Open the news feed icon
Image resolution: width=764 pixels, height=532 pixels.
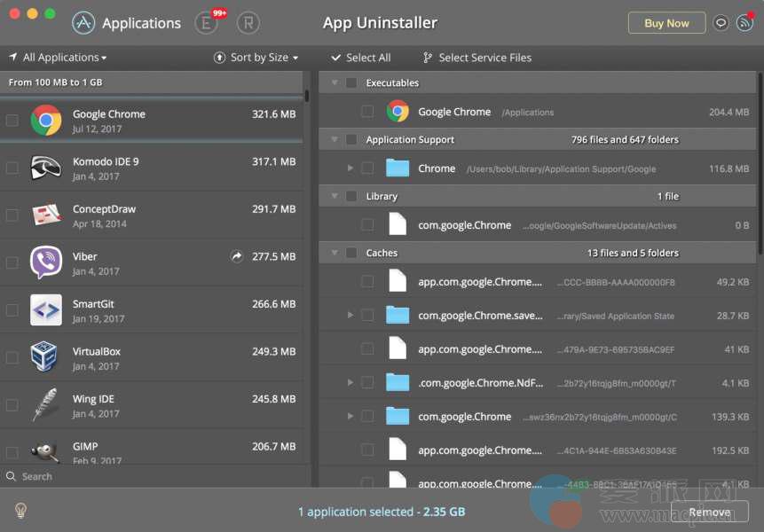pyautogui.click(x=744, y=23)
